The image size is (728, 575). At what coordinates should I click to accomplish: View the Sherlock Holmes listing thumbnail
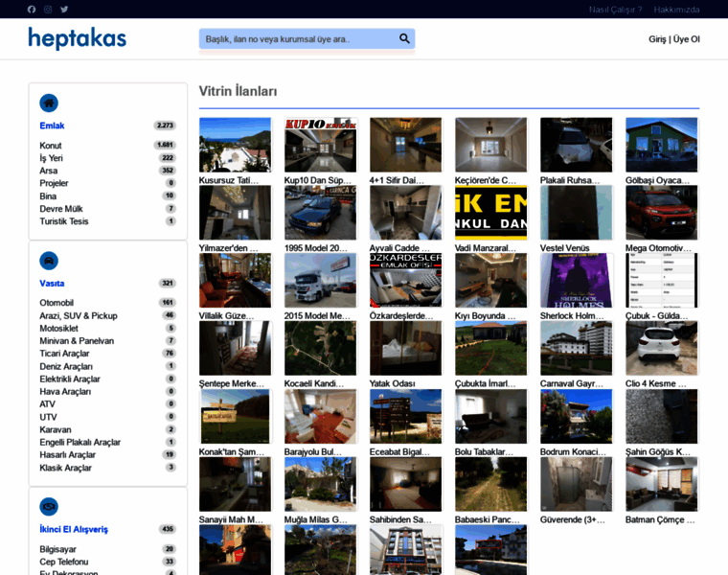576,280
